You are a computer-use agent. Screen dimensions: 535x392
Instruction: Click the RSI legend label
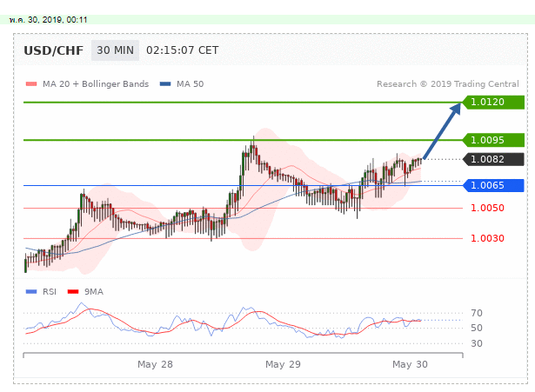tap(50, 292)
